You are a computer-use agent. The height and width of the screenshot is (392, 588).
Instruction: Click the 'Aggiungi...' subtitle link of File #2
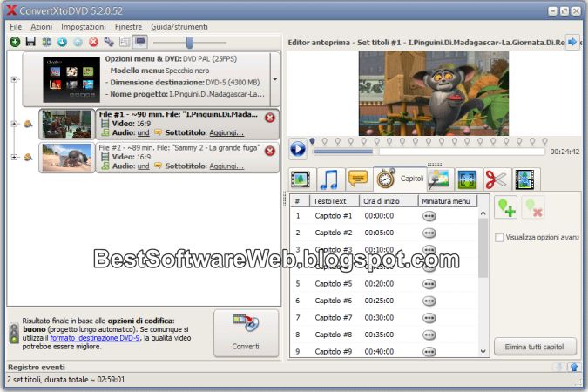click(226, 166)
